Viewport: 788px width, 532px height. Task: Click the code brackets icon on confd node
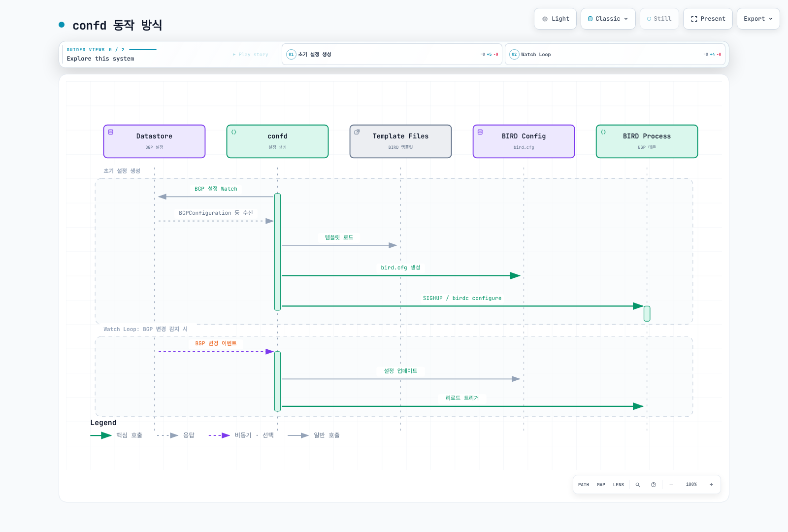pos(234,132)
